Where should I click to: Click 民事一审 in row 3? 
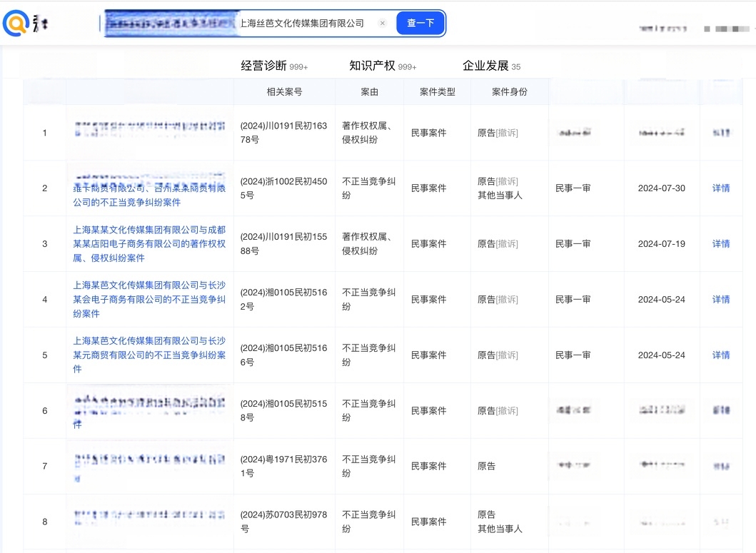573,243
